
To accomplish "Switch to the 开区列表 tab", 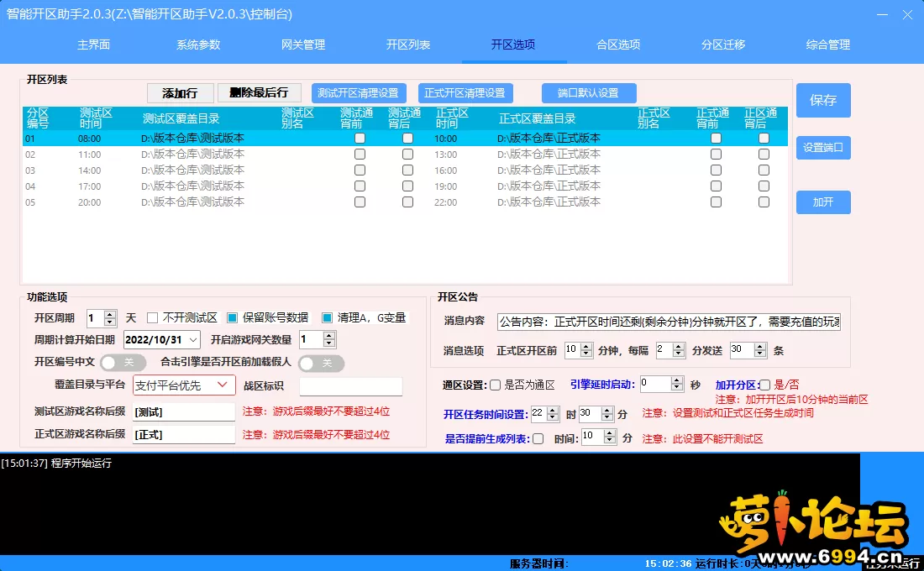I will coord(408,45).
